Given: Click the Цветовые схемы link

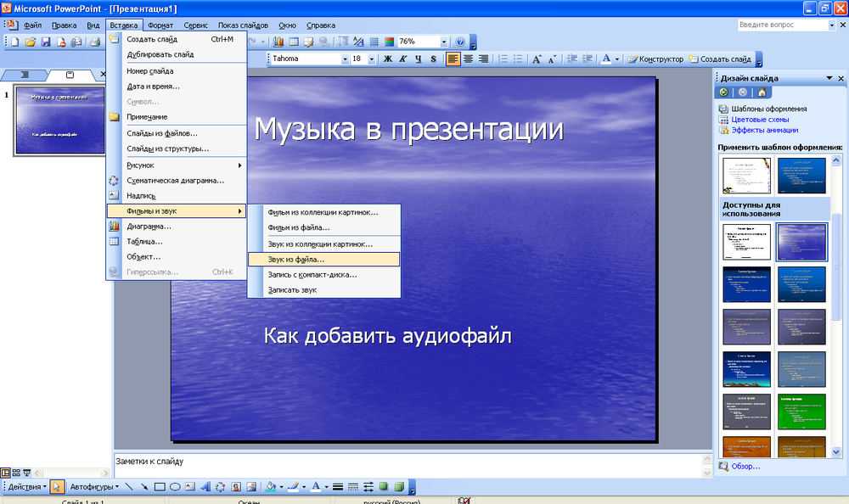Looking at the screenshot, I should pos(760,119).
